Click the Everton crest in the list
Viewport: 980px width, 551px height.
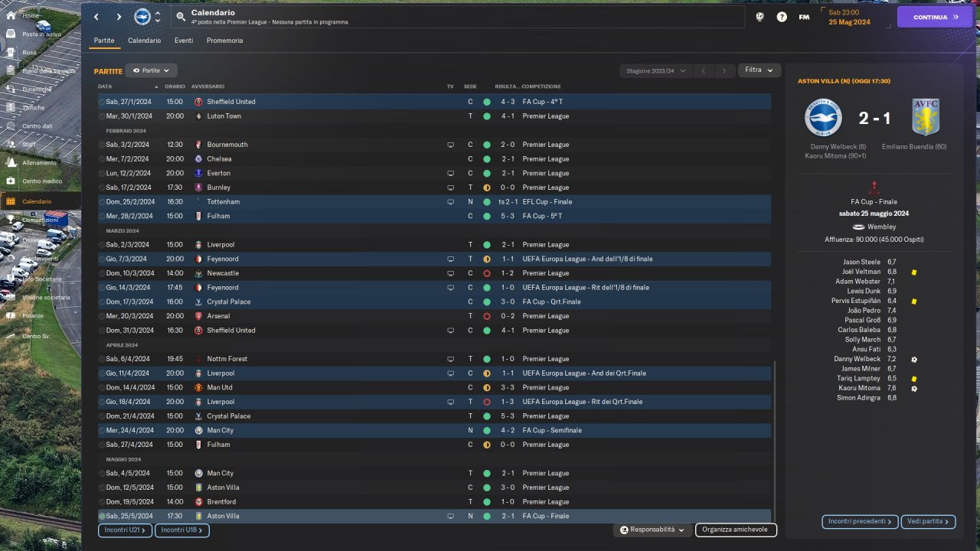(x=198, y=173)
